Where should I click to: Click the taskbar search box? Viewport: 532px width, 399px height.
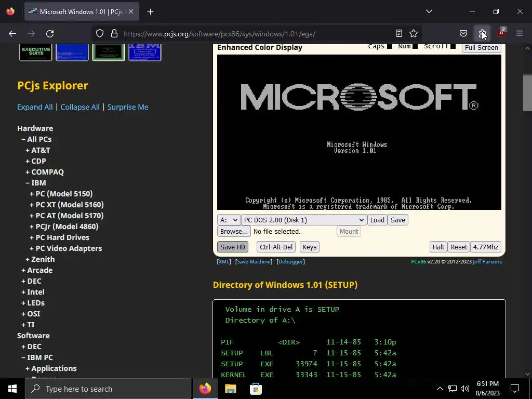(108, 389)
